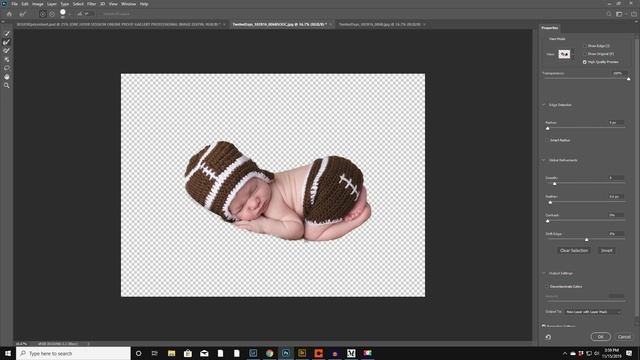Click the brush size preview circle

pyautogui.click(x=62, y=13)
